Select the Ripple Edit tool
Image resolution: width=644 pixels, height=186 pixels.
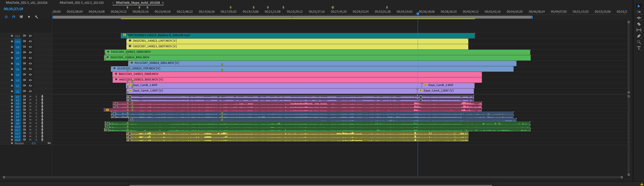pos(639,18)
